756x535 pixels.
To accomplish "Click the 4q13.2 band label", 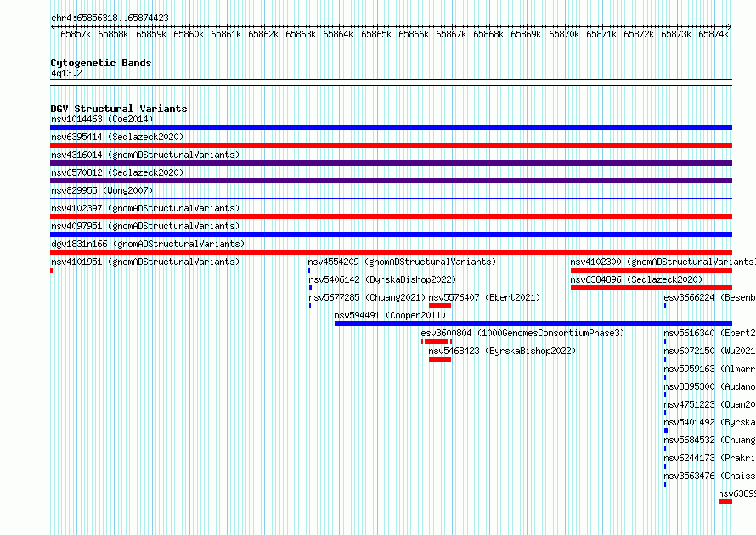I will (x=66, y=73).
